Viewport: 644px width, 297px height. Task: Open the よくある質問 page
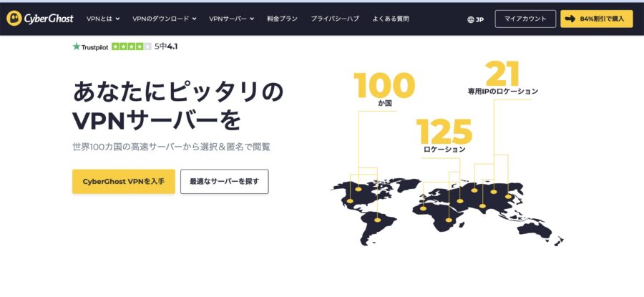(x=391, y=19)
